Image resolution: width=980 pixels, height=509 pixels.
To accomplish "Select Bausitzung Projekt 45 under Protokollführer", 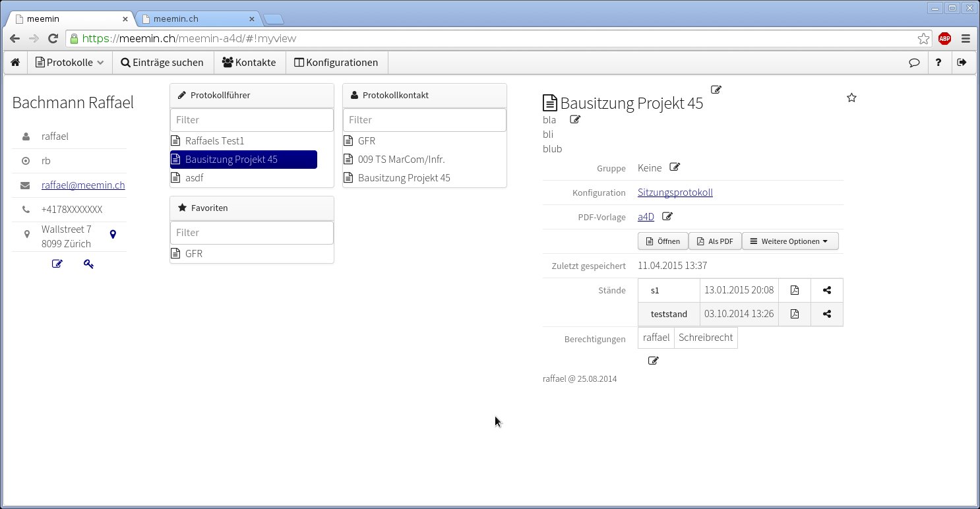I will pos(243,160).
